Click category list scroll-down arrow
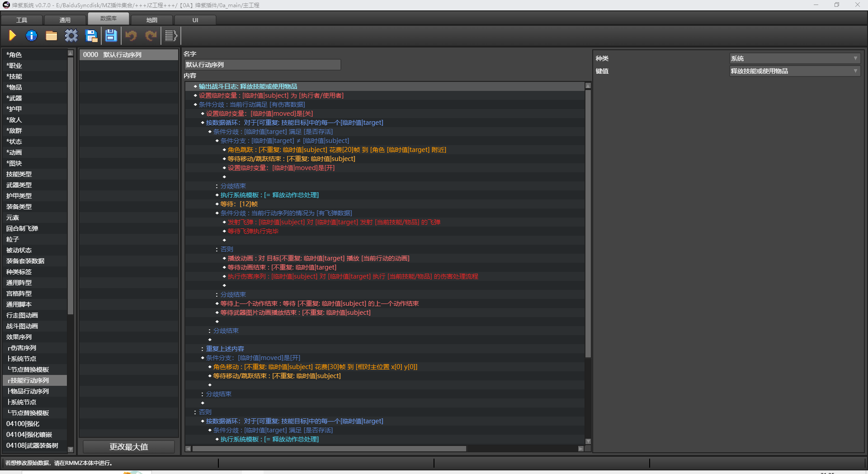Viewport: 868px width, 474px height. click(x=71, y=450)
